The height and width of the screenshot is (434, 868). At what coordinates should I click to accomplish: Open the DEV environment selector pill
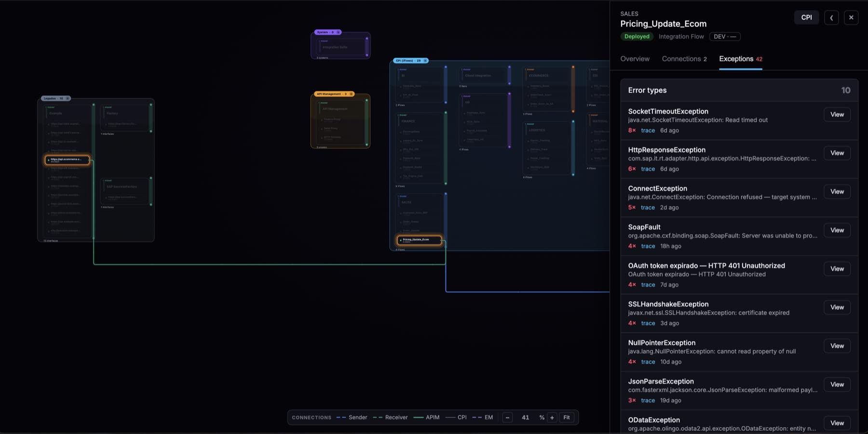[725, 37]
